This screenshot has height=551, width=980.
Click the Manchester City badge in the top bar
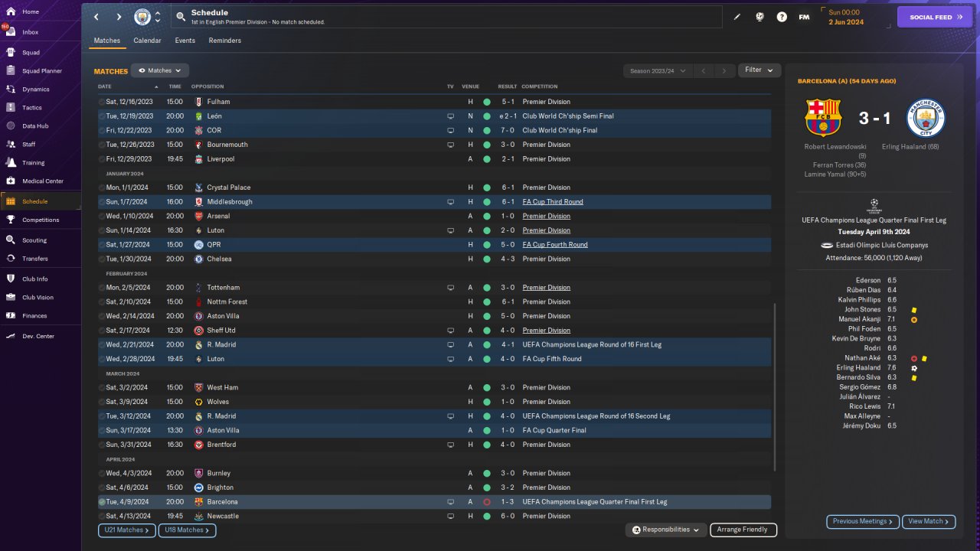pyautogui.click(x=142, y=17)
